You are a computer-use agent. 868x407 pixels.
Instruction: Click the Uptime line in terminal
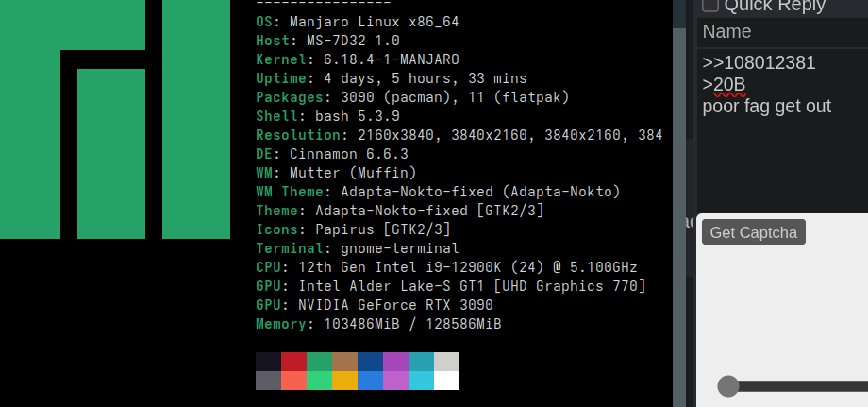pos(391,78)
